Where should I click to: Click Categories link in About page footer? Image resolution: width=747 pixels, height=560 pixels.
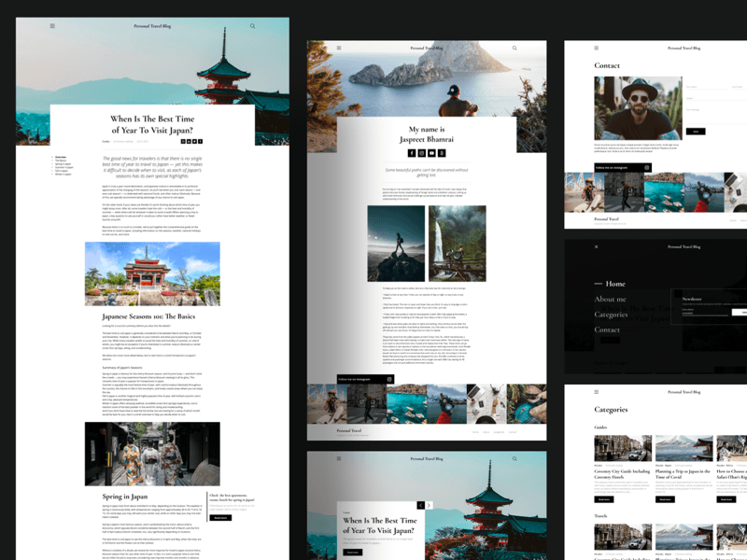click(x=499, y=432)
